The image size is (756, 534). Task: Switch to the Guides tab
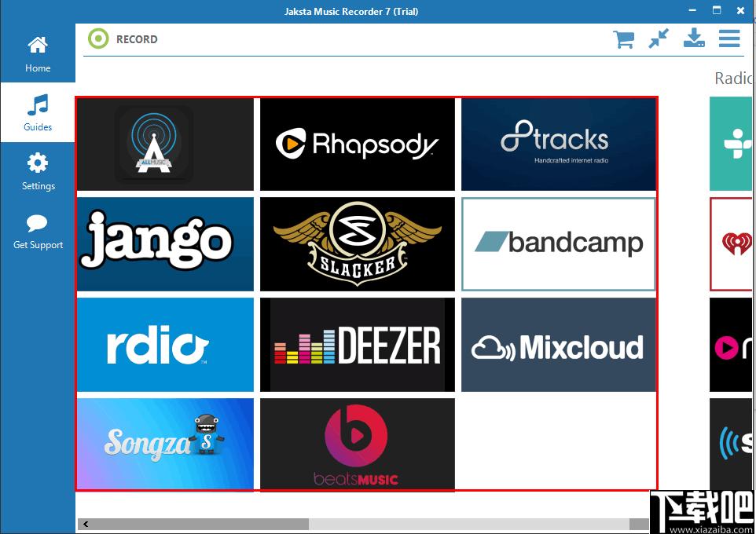pos(38,112)
